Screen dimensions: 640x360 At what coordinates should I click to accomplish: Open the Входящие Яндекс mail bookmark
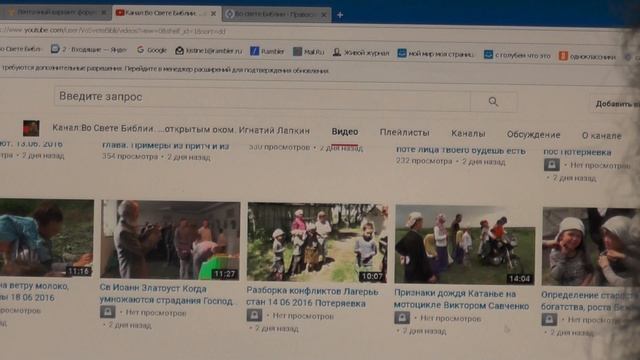click(x=89, y=49)
